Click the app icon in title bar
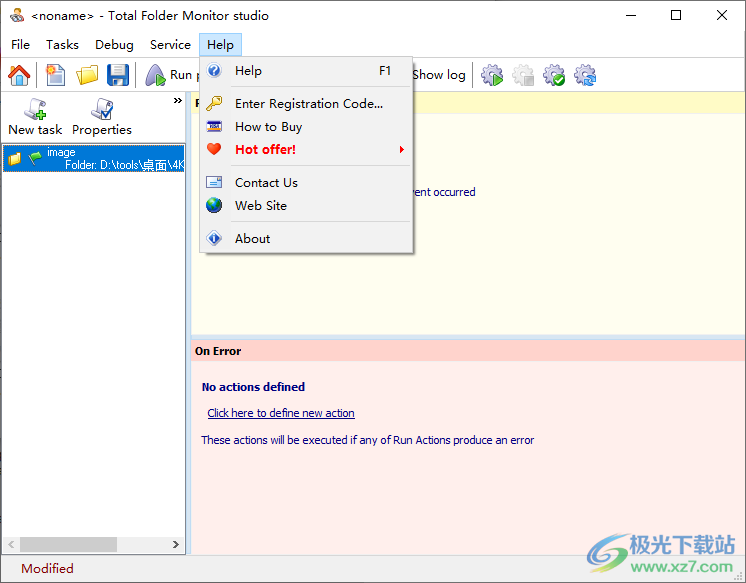This screenshot has width=746, height=583. 17,16
